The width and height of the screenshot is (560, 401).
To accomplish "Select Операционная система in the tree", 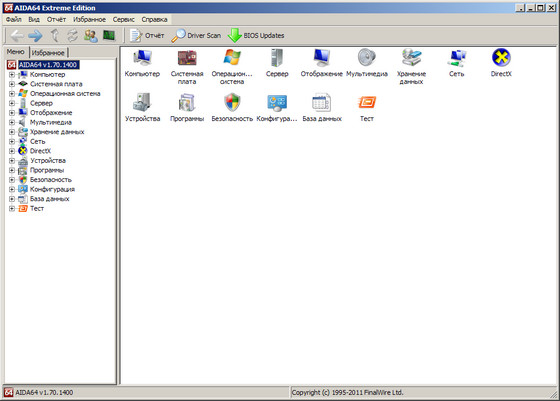I will click(x=65, y=94).
